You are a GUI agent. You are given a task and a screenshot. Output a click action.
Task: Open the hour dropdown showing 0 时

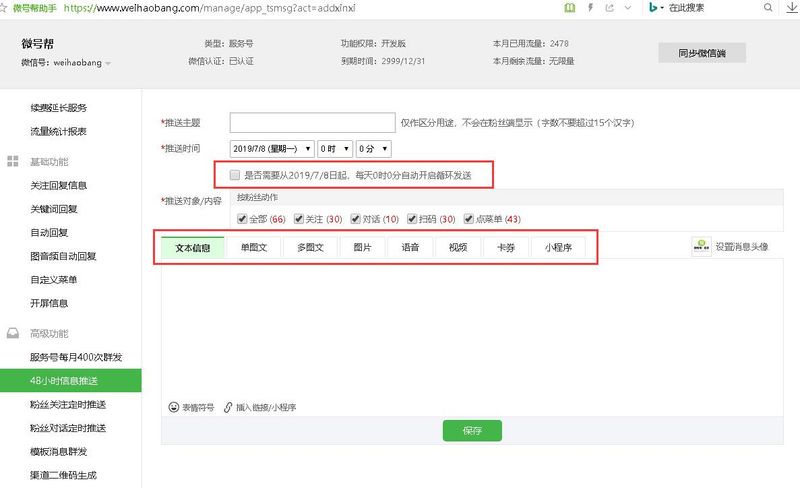point(335,149)
